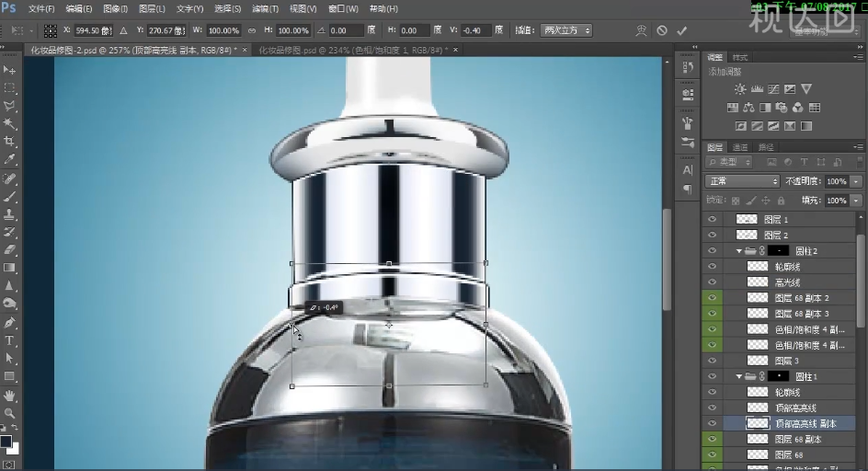This screenshot has height=471, width=868.
Task: Select the Dodge tool
Action: click(x=9, y=304)
